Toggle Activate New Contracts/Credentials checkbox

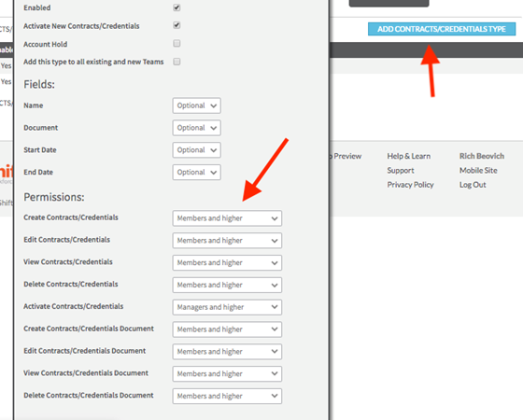click(x=177, y=25)
